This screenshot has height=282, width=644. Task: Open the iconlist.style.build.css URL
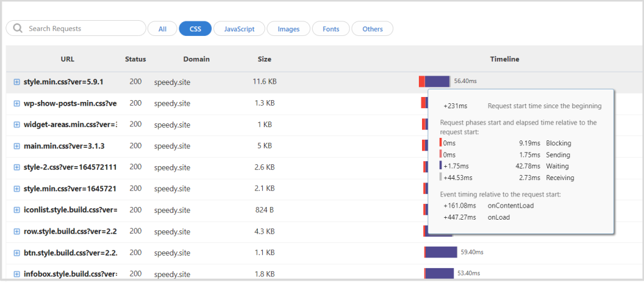tap(70, 210)
